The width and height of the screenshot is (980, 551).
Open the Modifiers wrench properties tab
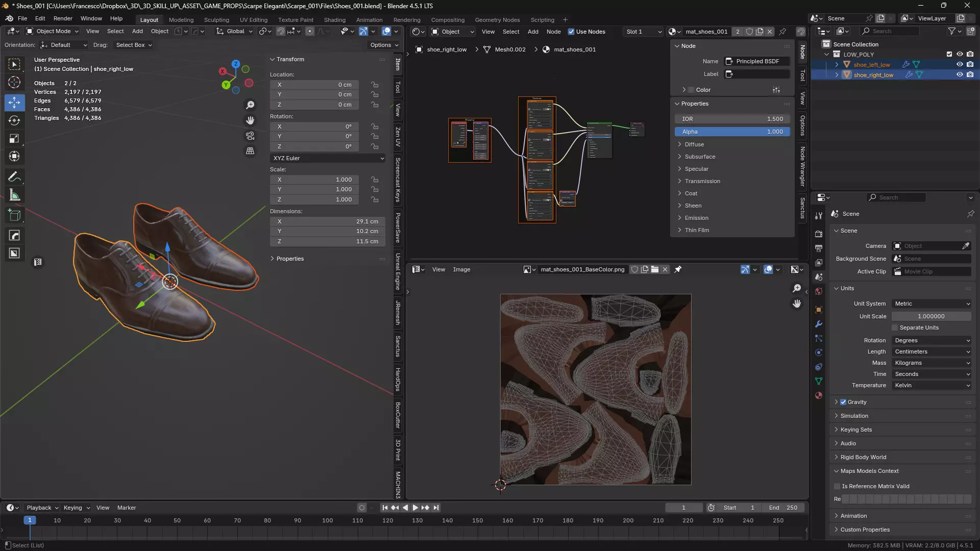pos(819,324)
